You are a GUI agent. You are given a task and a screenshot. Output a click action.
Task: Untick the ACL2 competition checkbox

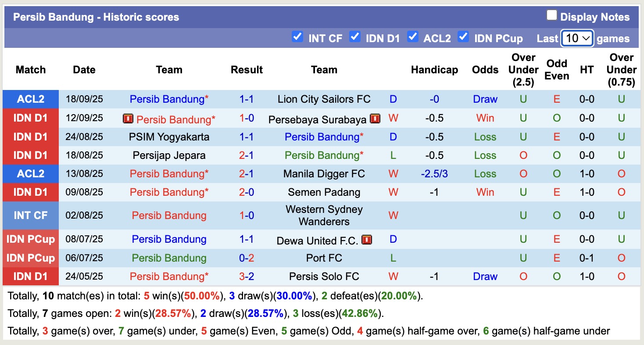point(412,37)
